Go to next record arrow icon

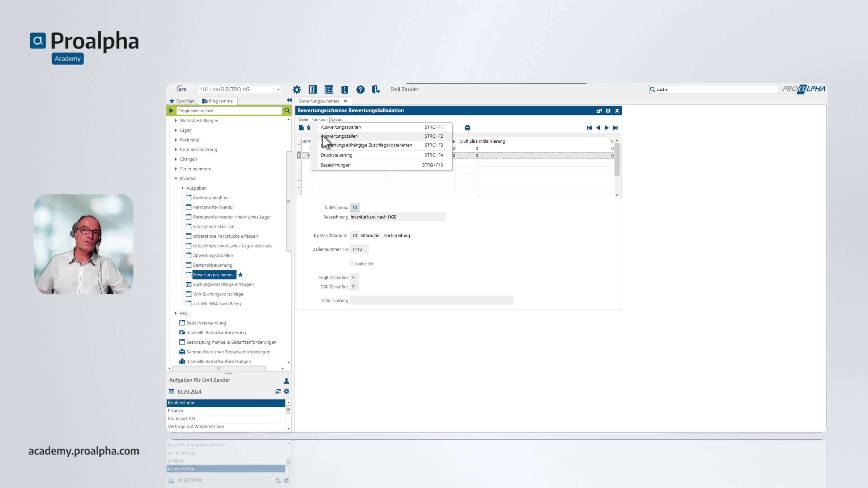[x=606, y=128]
